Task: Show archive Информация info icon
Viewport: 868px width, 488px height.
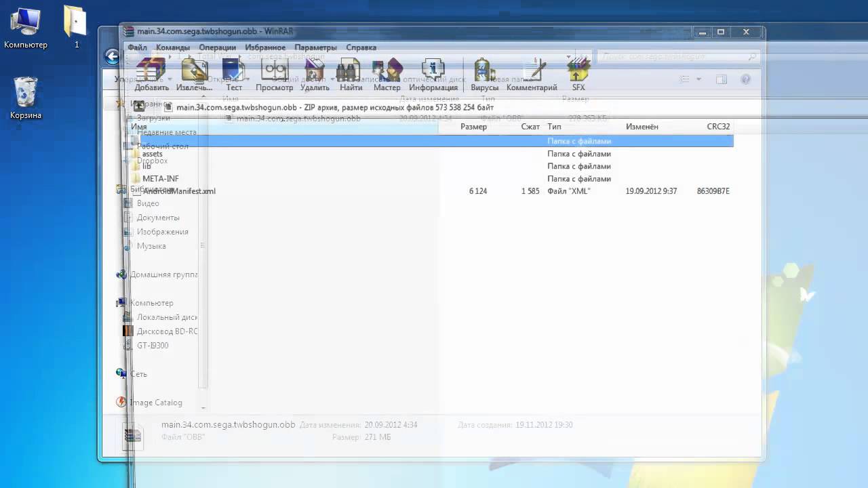Action: [433, 75]
